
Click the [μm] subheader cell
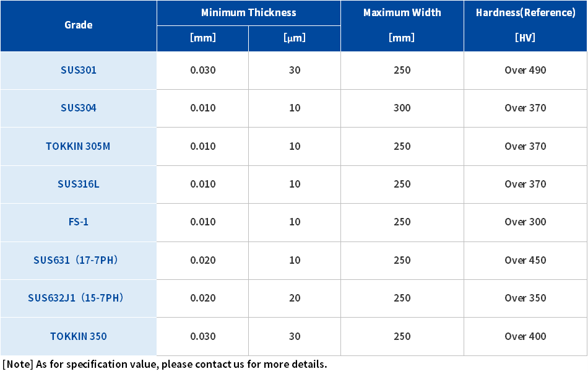[295, 38]
